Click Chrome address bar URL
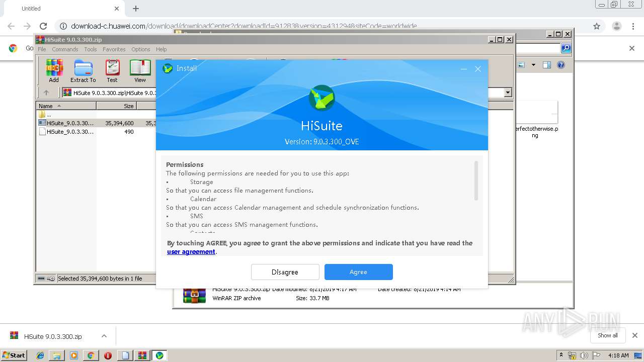Screen dimensions: 644x362 (x=244, y=26)
